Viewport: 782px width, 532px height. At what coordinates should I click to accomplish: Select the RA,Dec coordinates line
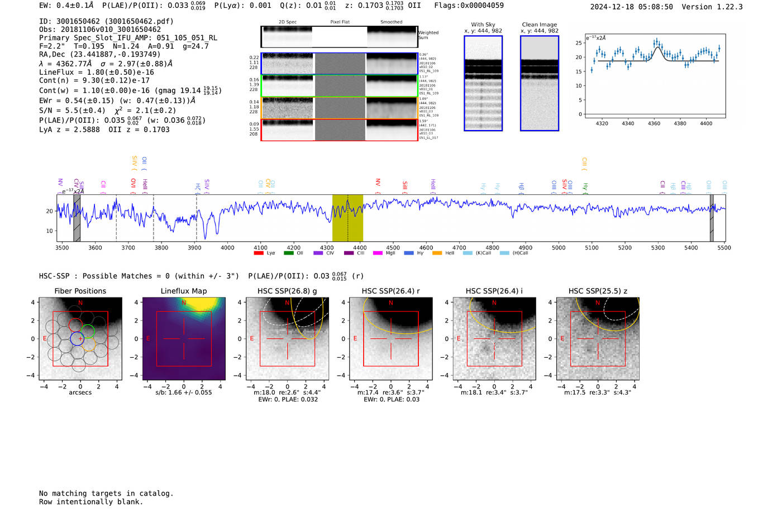coord(99,55)
